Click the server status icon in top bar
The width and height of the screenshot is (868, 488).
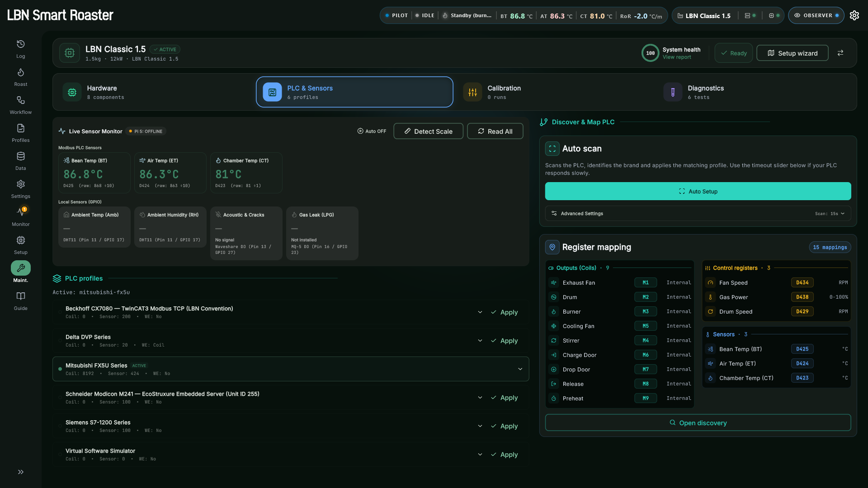pyautogui.click(x=747, y=15)
